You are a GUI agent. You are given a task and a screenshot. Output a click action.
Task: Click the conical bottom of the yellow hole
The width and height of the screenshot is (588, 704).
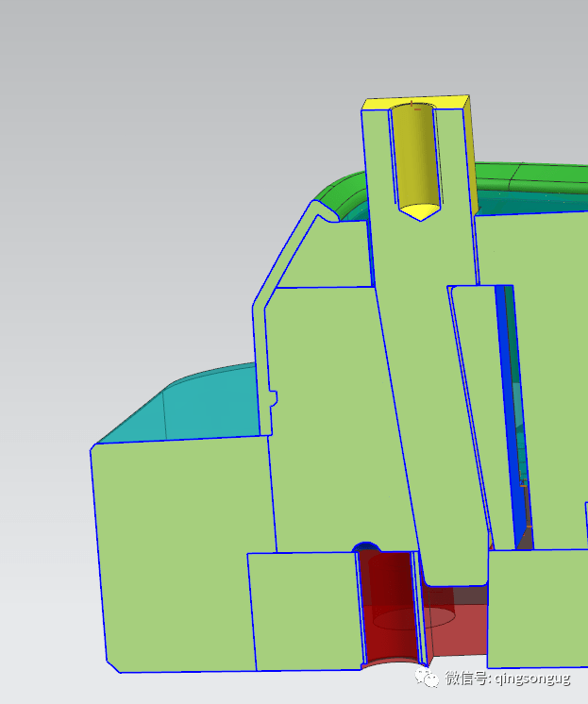click(419, 210)
